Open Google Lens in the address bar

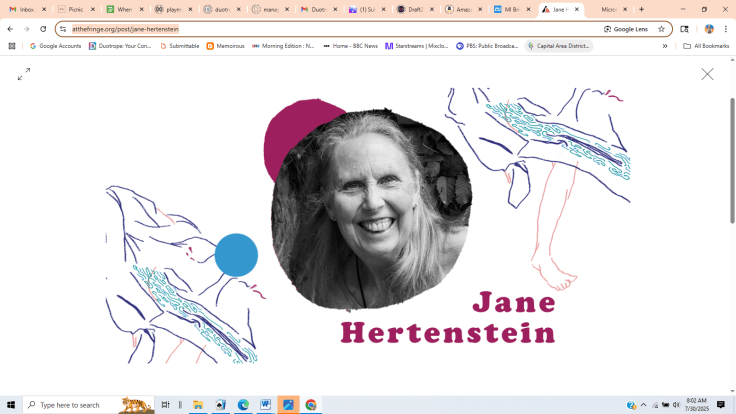click(626, 29)
